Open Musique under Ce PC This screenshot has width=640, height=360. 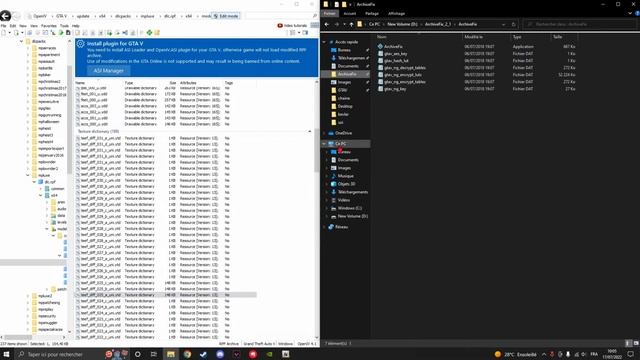(x=345, y=176)
